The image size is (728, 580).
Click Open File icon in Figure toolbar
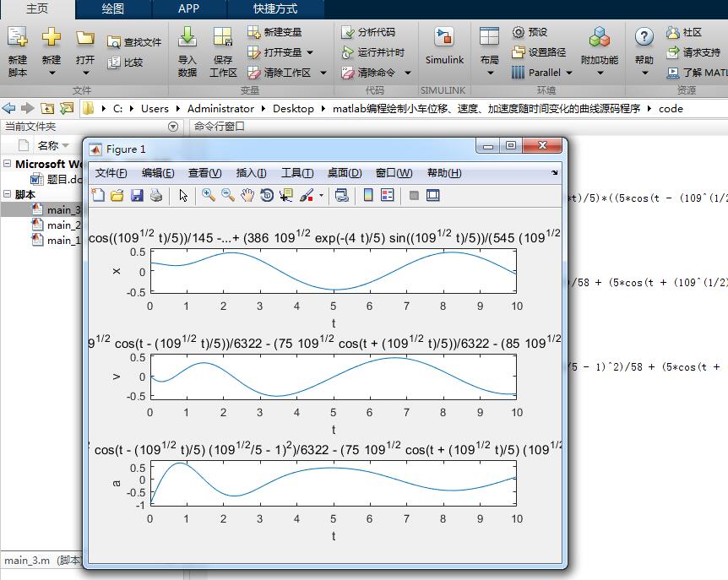point(117,195)
